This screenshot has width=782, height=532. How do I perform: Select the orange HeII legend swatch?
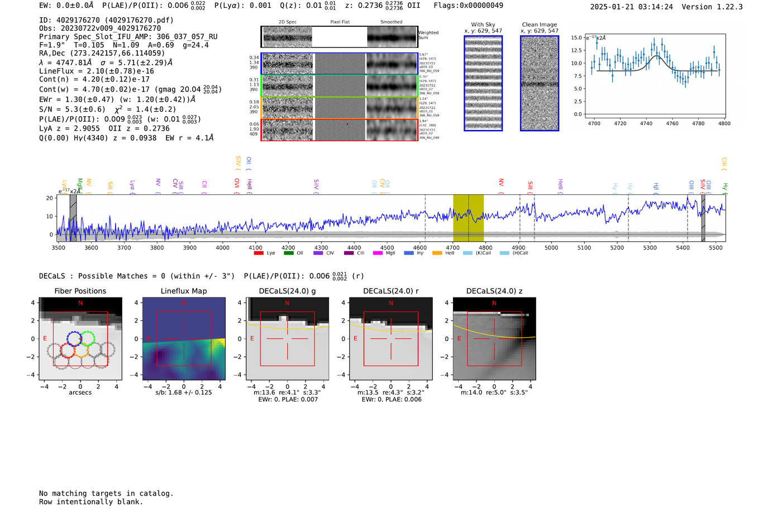coord(437,253)
